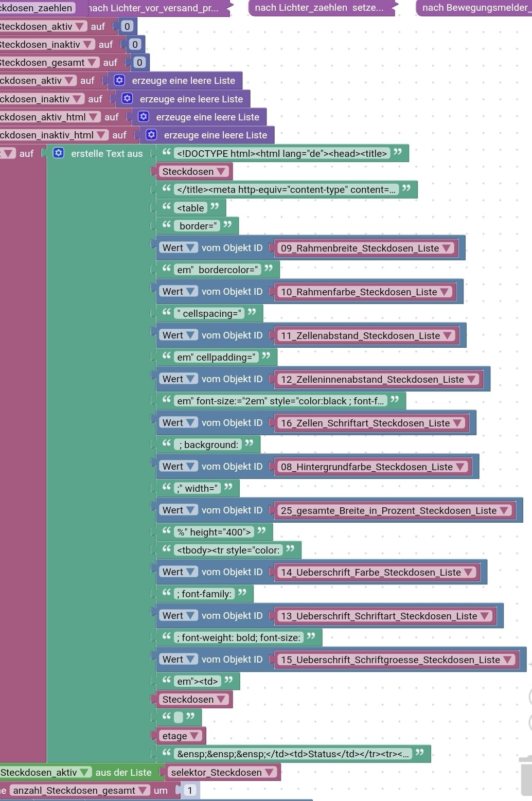Click gear icon on first 'erzeuge eine leere Liste' block
The height and width of the screenshot is (801, 532).
(x=119, y=80)
